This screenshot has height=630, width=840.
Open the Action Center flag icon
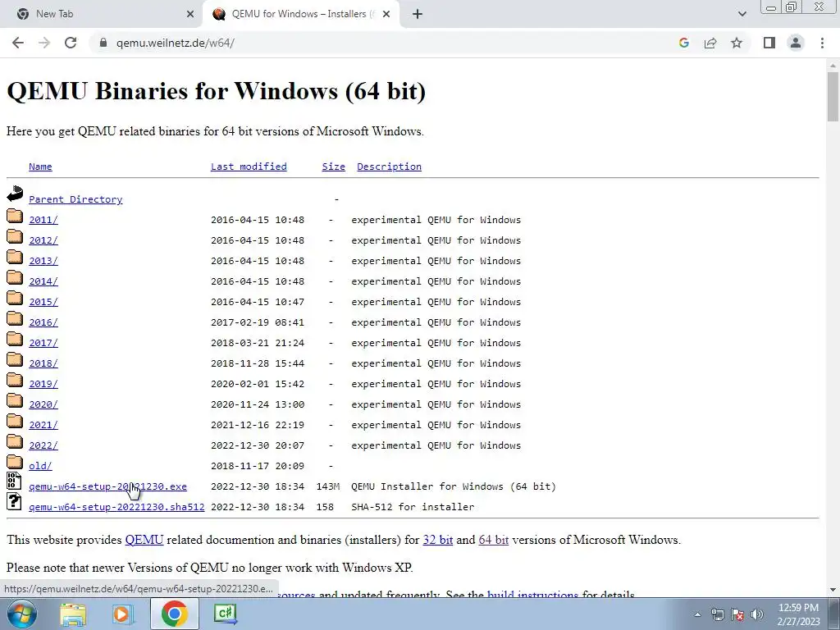[737, 614]
